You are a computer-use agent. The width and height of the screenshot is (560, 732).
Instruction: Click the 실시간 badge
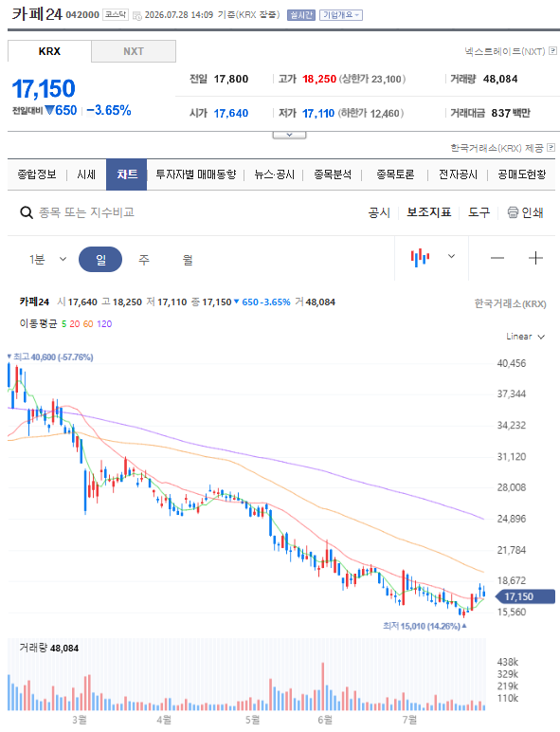tap(301, 15)
